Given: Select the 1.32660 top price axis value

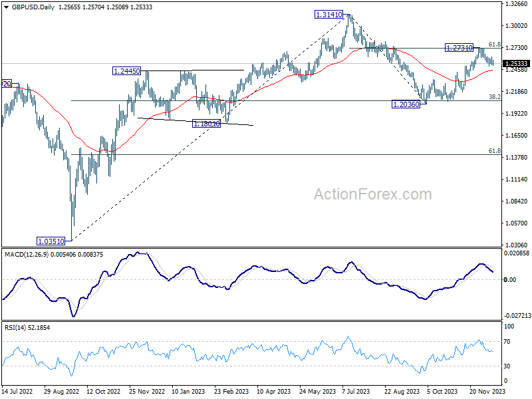Looking at the screenshot, I should [x=516, y=4].
